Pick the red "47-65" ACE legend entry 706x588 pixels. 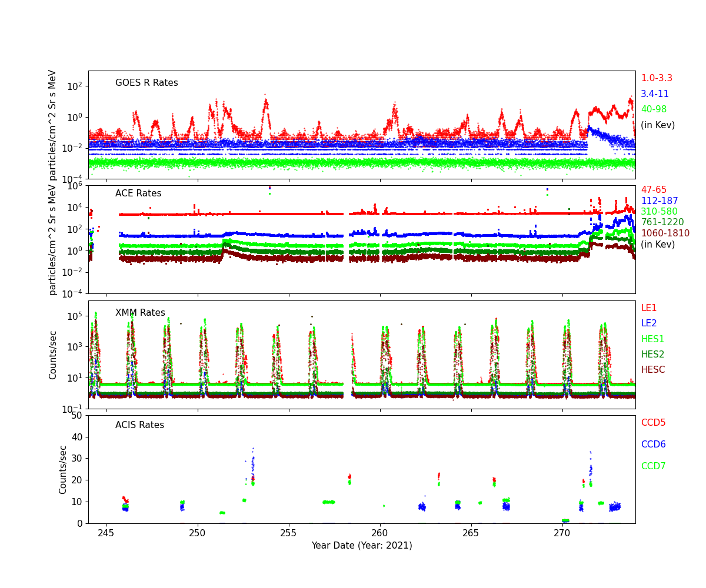pyautogui.click(x=654, y=190)
